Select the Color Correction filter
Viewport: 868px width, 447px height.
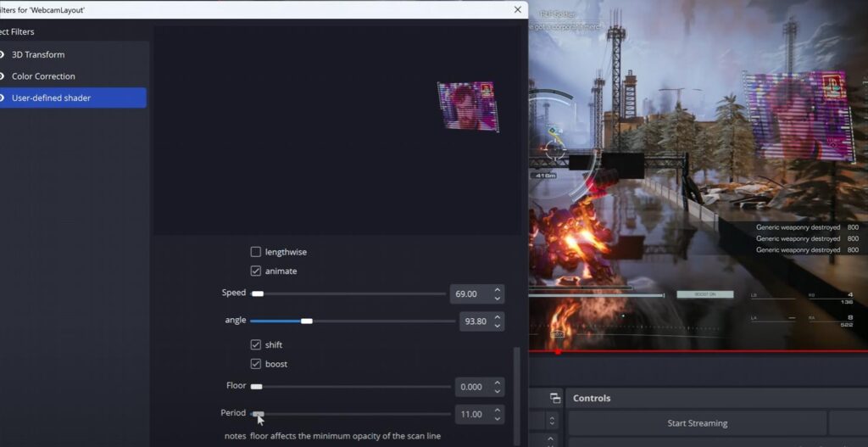[73, 75]
